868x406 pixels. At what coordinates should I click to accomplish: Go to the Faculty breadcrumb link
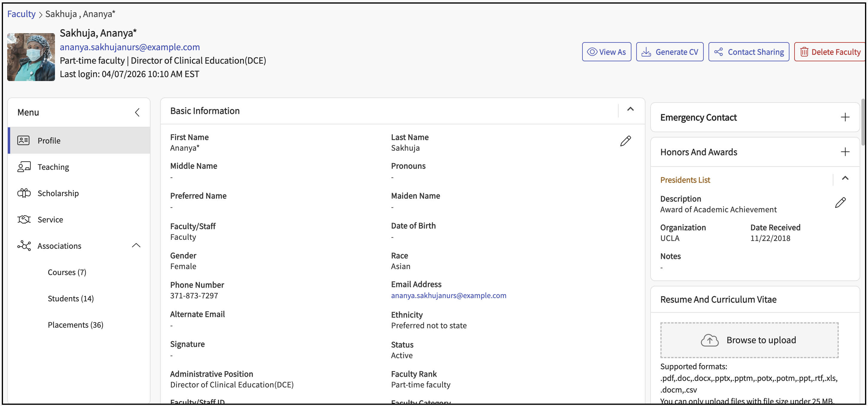21,14
